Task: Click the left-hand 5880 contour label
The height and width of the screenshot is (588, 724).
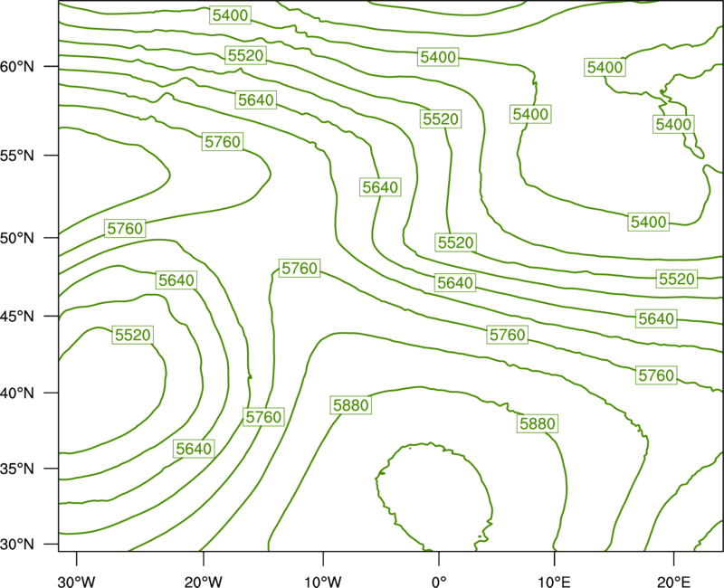Action: pyautogui.click(x=351, y=405)
